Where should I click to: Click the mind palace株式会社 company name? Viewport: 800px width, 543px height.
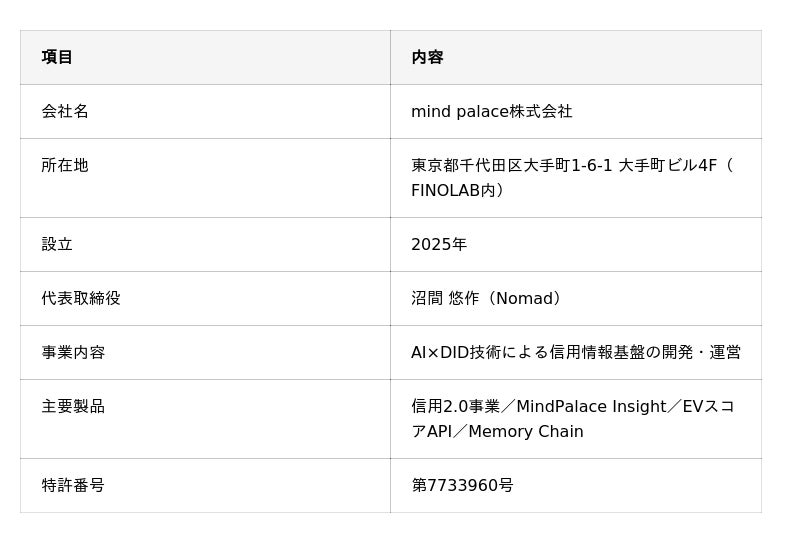coord(491,111)
